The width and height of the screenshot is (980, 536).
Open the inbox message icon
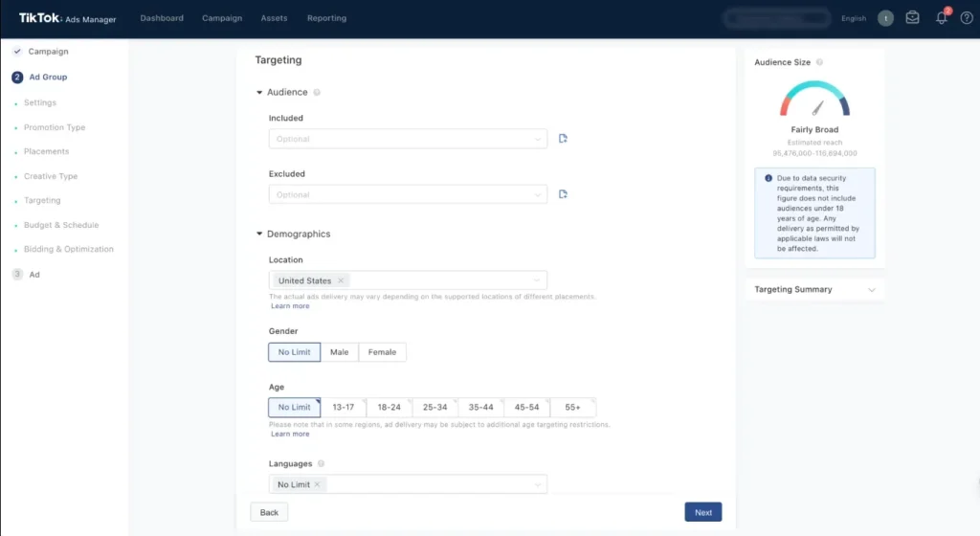(912, 17)
